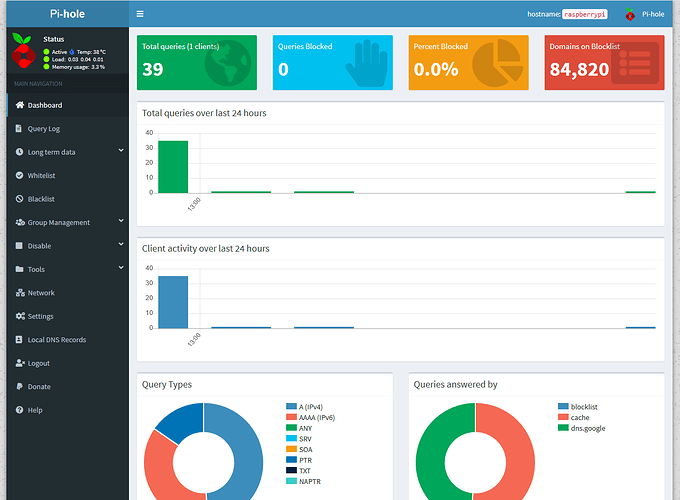Toggle SOA legend swatch
Viewport: 680px width, 500px height.
click(291, 449)
